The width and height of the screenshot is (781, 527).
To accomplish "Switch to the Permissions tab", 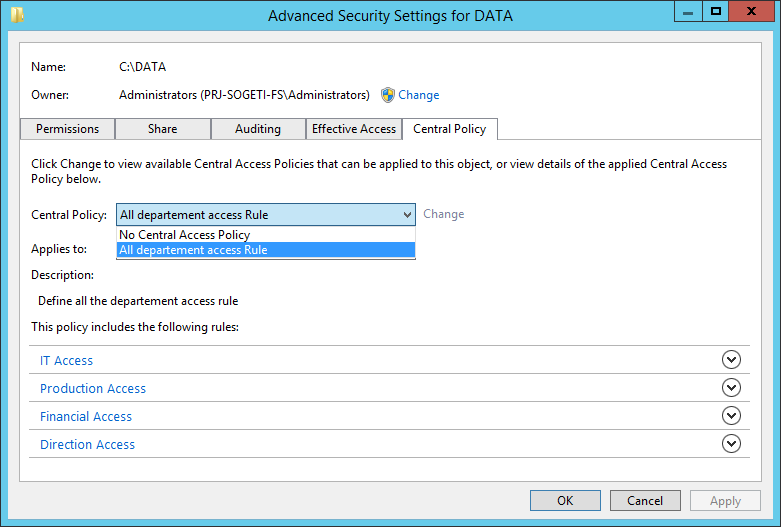I will click(68, 129).
